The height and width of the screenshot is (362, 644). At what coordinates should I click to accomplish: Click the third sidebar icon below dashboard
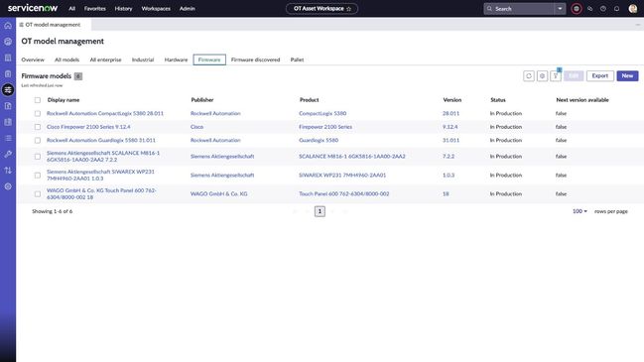pyautogui.click(x=8, y=58)
